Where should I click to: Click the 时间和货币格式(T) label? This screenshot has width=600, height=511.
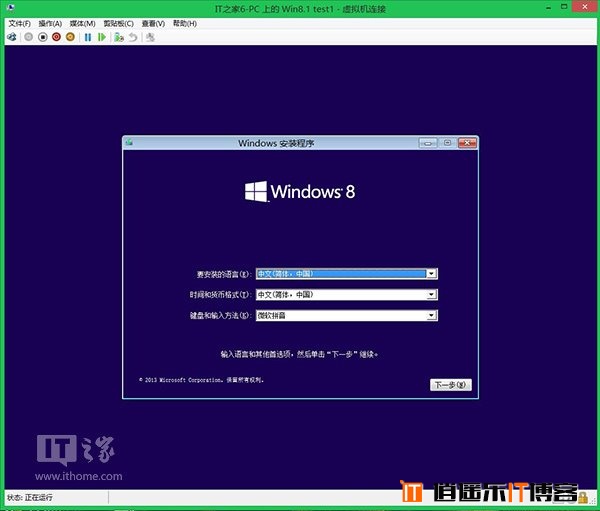click(x=221, y=295)
